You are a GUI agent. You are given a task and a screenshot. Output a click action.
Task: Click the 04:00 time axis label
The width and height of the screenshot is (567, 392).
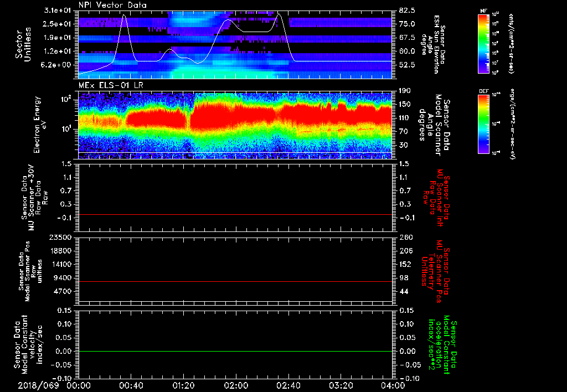point(393,385)
